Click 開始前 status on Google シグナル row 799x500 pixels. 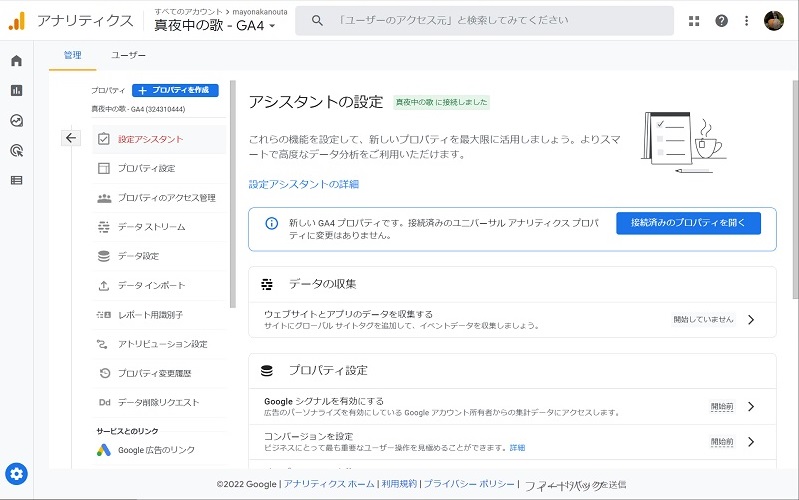point(722,406)
